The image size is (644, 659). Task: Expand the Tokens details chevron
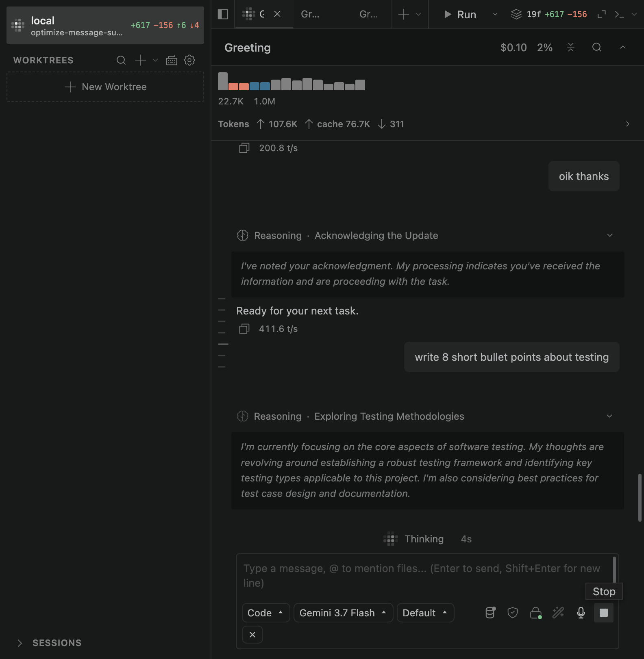(x=627, y=124)
